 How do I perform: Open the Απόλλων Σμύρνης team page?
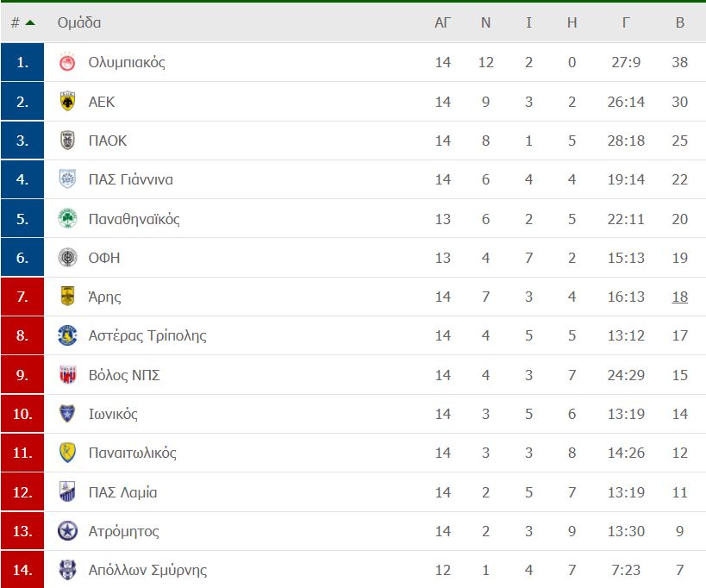147,570
